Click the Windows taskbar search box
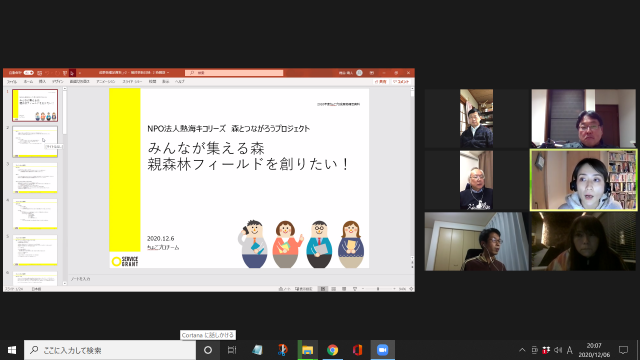640x360 pixels. point(110,350)
